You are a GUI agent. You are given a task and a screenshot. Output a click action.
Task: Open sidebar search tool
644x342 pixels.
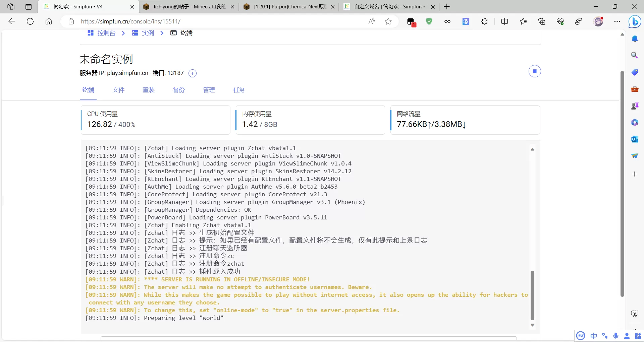pyautogui.click(x=635, y=55)
